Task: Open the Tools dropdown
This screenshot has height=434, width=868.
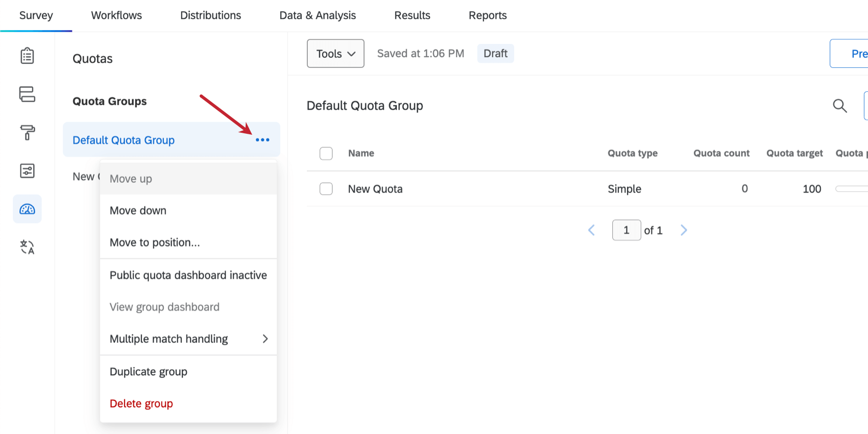Action: (x=335, y=54)
